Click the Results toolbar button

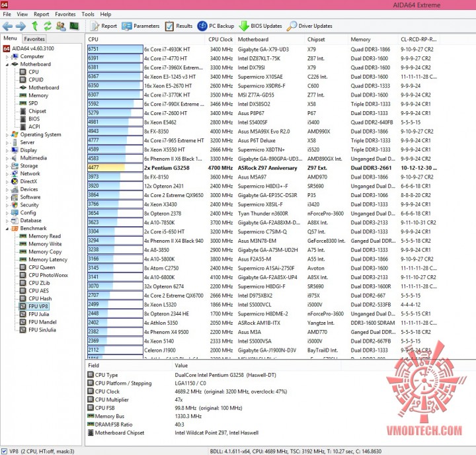pyautogui.click(x=178, y=26)
